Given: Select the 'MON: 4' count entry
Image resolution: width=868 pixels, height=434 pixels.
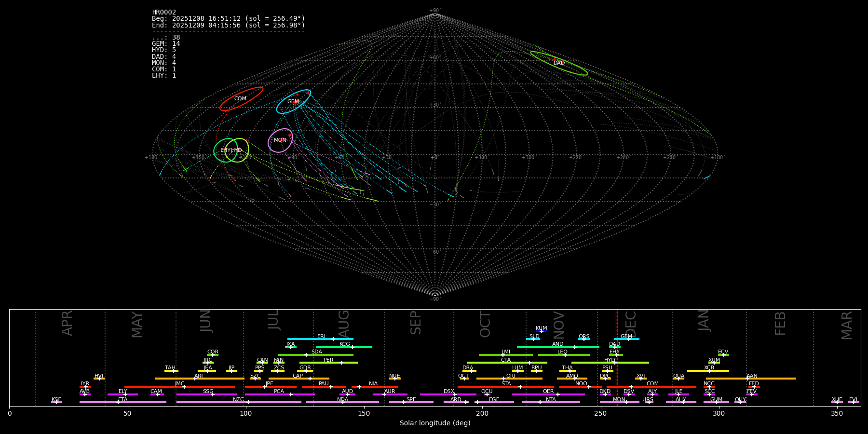Looking at the screenshot, I should pos(164,63).
